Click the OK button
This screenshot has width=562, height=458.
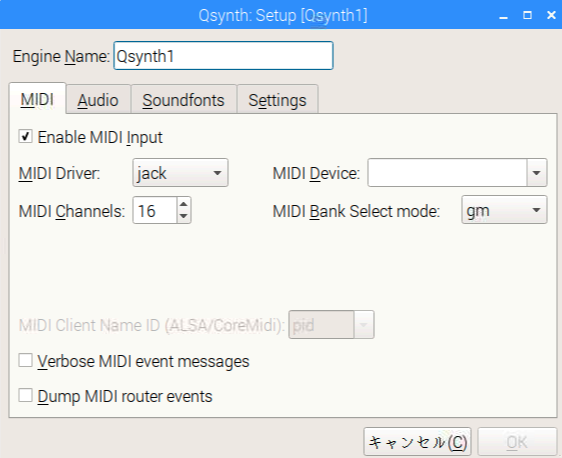click(x=517, y=442)
